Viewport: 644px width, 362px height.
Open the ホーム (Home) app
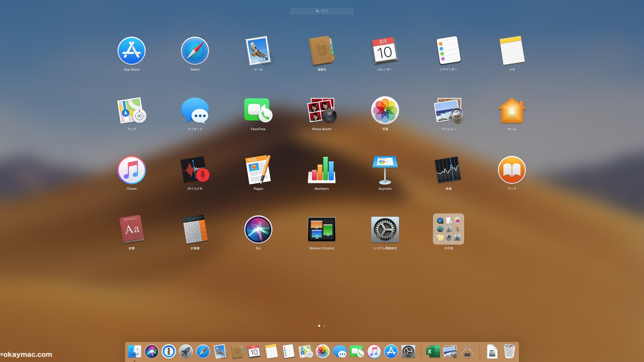tap(512, 111)
